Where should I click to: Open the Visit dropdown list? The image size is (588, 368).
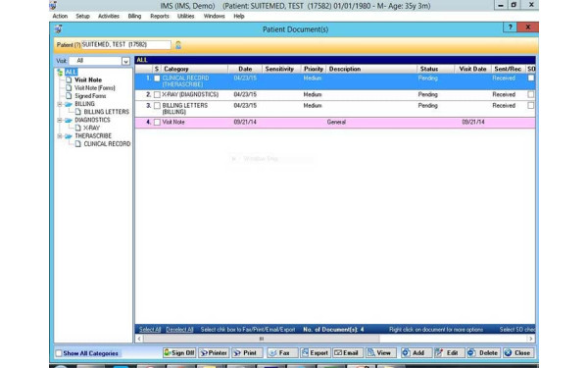point(125,61)
